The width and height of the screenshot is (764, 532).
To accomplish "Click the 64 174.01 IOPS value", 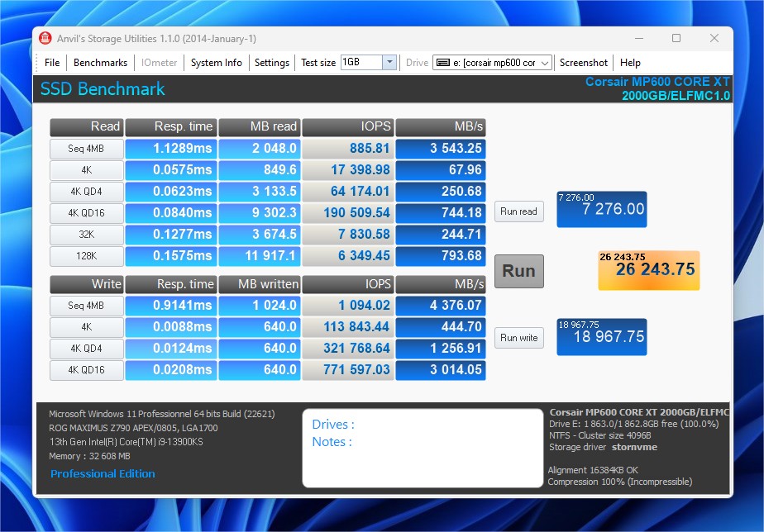I will 348,192.
